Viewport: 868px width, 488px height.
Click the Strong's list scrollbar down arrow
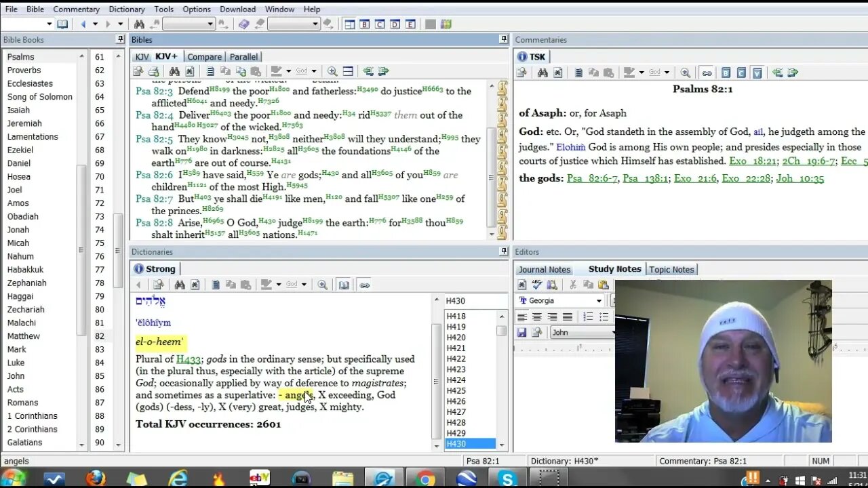(502, 445)
